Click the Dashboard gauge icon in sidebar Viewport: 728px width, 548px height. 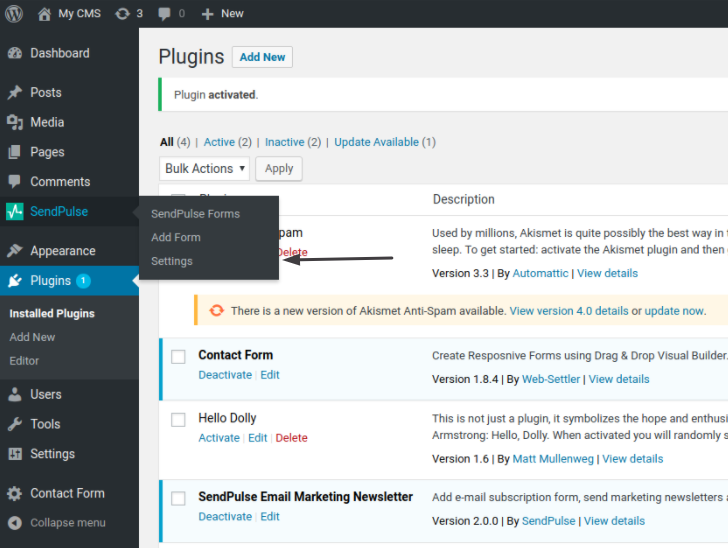tap(14, 53)
